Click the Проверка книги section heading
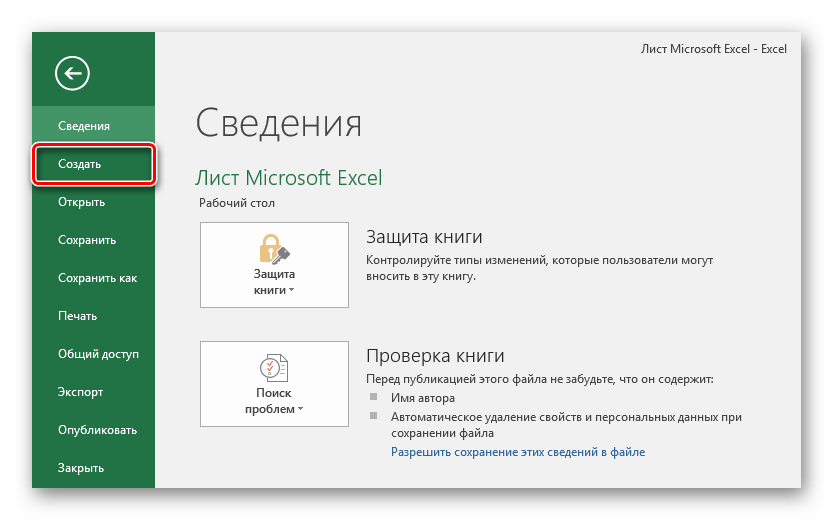833x520 pixels. pos(435,356)
